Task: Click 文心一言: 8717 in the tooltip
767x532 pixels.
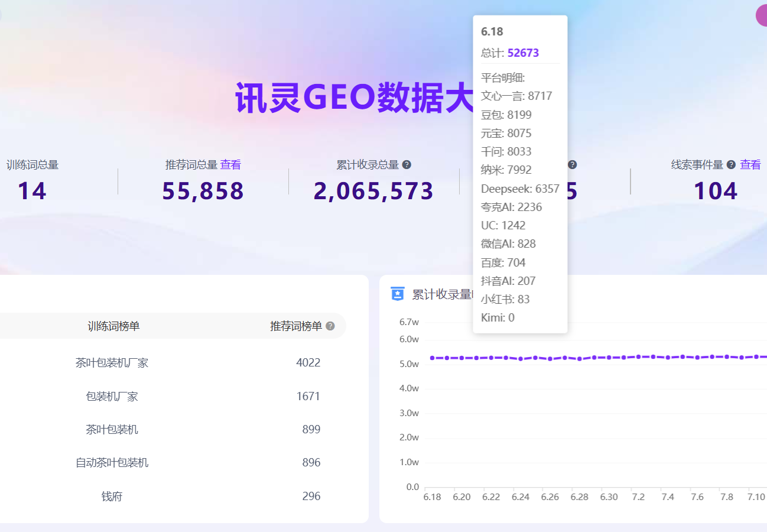Action: [516, 96]
